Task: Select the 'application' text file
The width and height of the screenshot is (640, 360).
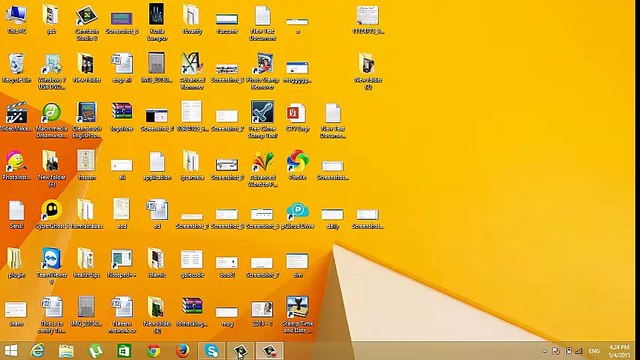Action: (157, 165)
